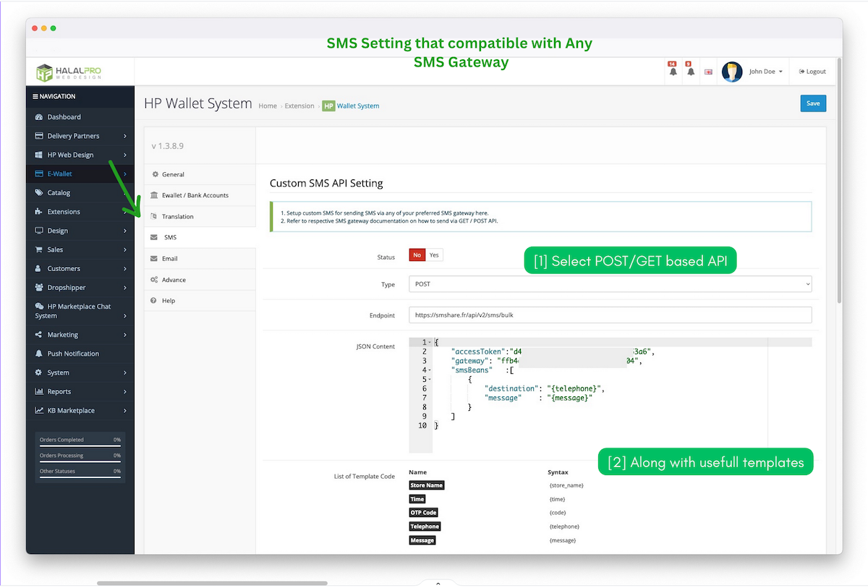Open the Translation section

[x=178, y=216]
